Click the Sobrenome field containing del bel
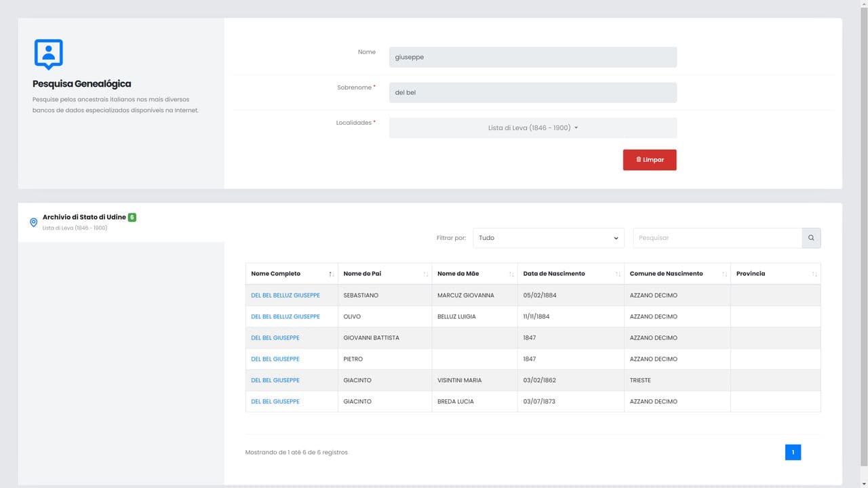This screenshot has width=868, height=488. tap(532, 92)
